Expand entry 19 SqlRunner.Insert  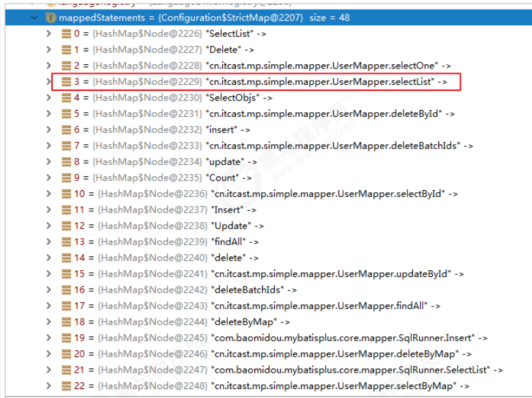pyautogui.click(x=49, y=338)
